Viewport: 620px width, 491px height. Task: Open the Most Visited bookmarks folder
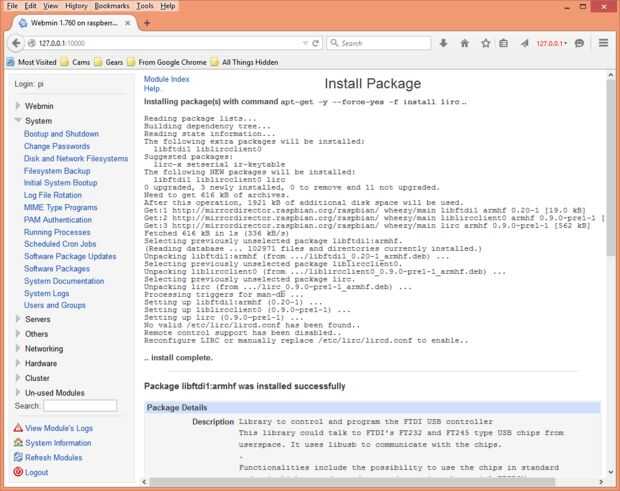point(32,62)
